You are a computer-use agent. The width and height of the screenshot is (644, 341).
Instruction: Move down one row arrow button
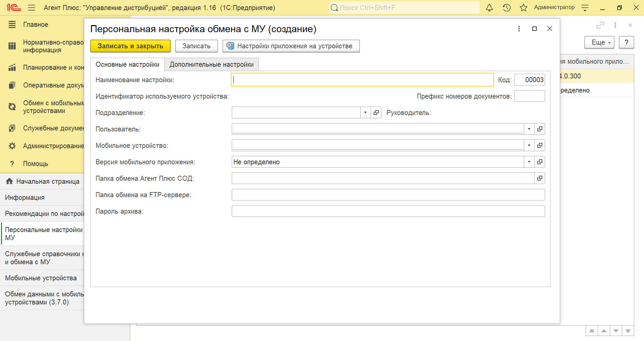click(616, 331)
